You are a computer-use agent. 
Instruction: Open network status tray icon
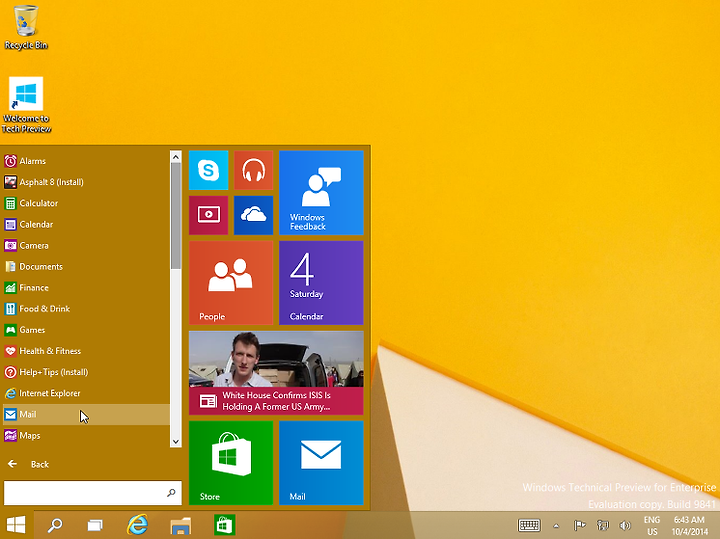pos(602,525)
